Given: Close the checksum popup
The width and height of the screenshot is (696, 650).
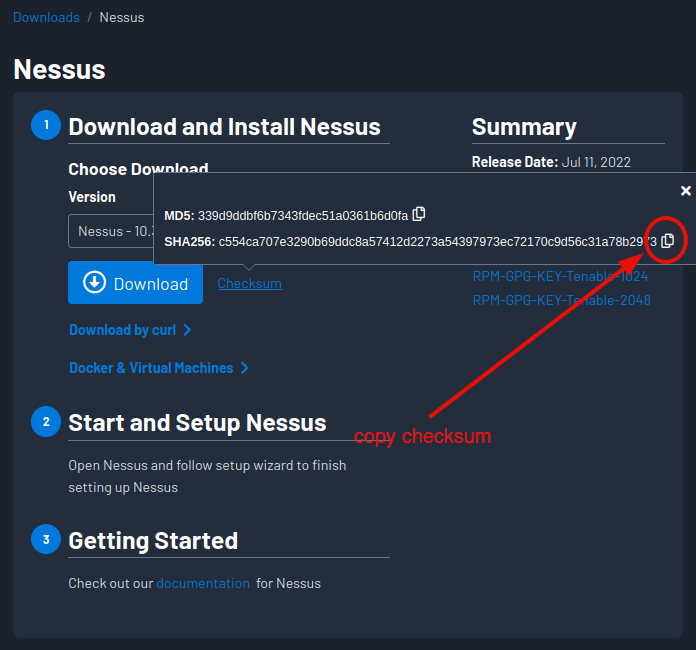Looking at the screenshot, I should coord(686,190).
